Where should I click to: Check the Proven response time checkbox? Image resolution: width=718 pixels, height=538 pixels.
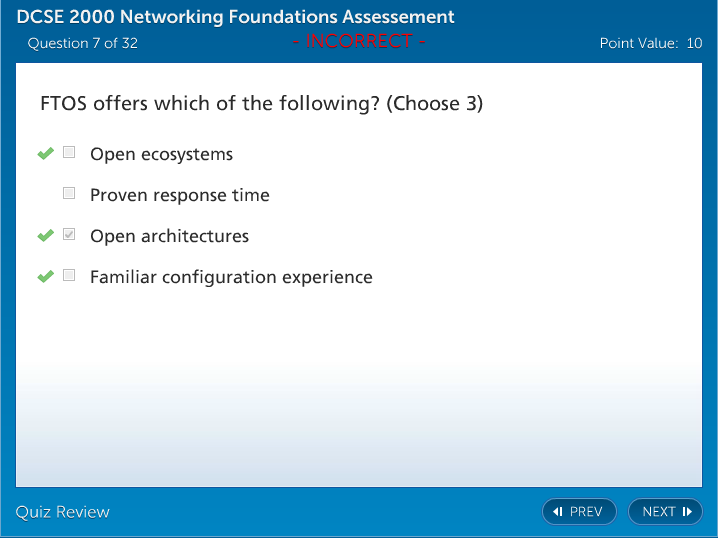tap(69, 194)
